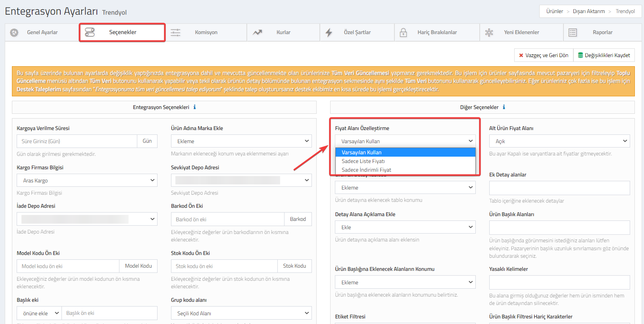
Task: Click the Ürünler breadcrumb link
Action: 554,11
